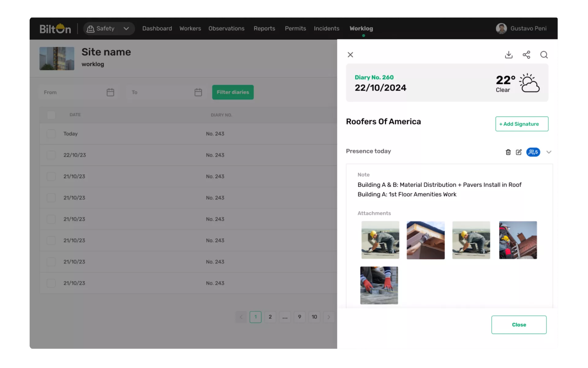Collapse the Presence today section
Image resolution: width=588 pixels, height=368 pixels.
click(x=549, y=152)
